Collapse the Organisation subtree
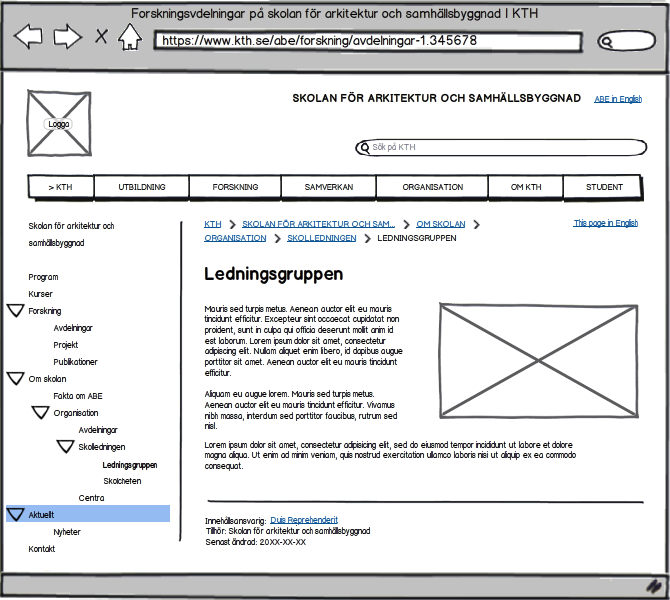 point(40,413)
